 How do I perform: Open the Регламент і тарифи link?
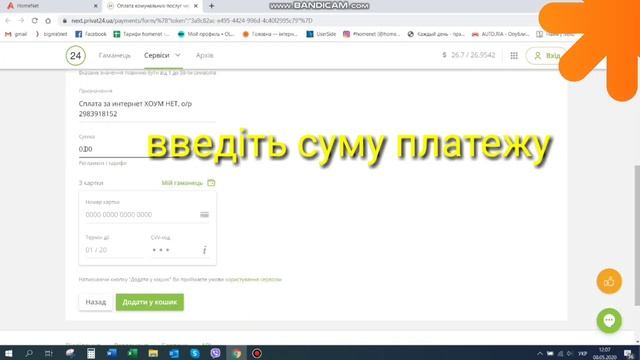(102, 163)
